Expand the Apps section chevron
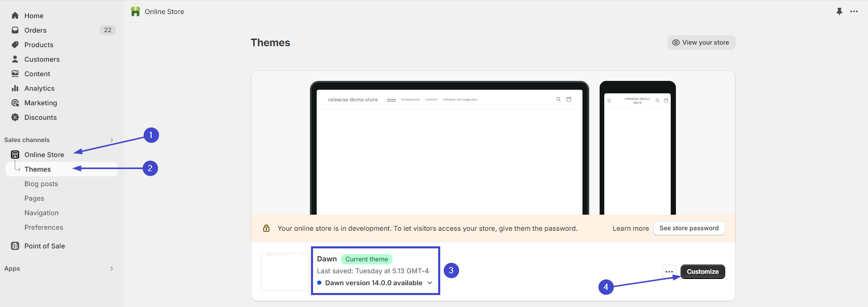Screen dimensions: 868x307 (x=112, y=269)
